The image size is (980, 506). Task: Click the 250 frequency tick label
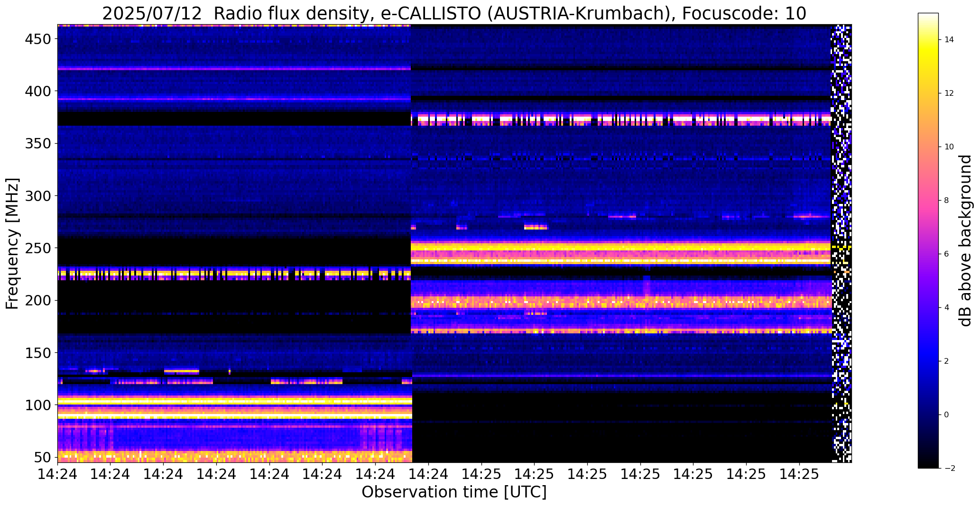[x=37, y=248]
